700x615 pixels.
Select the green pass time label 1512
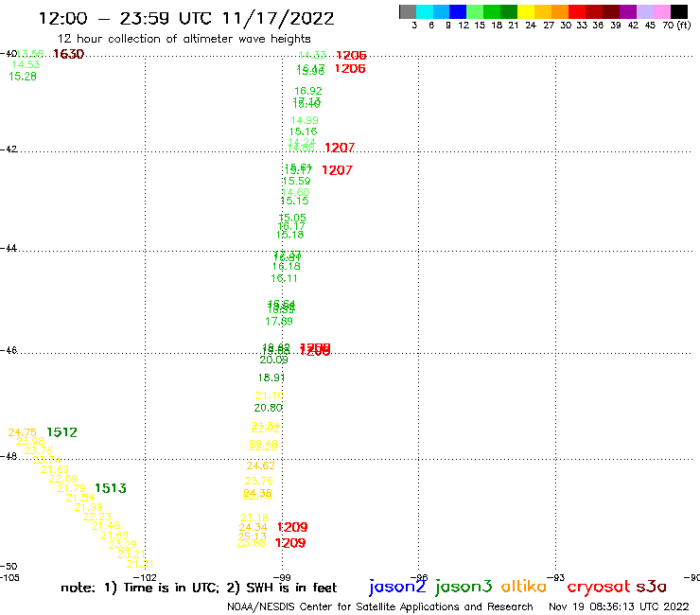tap(61, 432)
